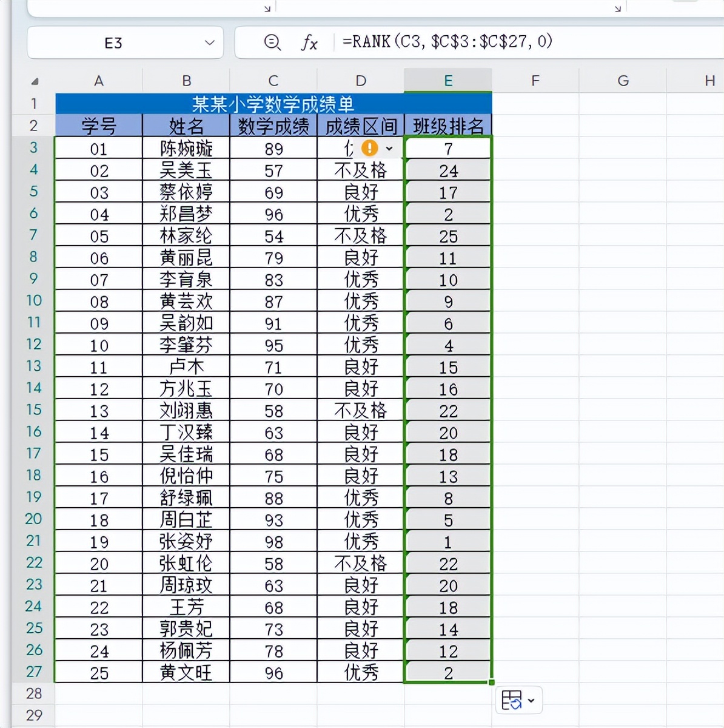The height and width of the screenshot is (728, 724).
Task: Select name cell 李育泉
Action: click(186, 279)
